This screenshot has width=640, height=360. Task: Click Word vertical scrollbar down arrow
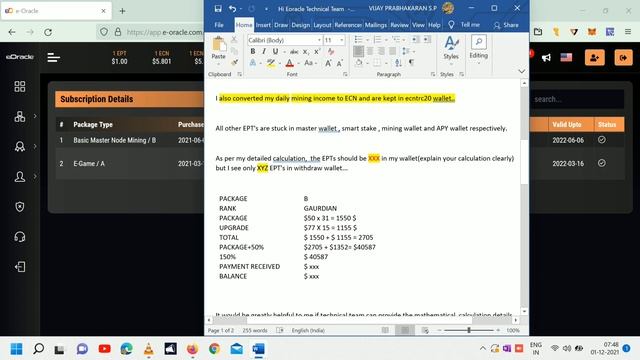point(524,311)
